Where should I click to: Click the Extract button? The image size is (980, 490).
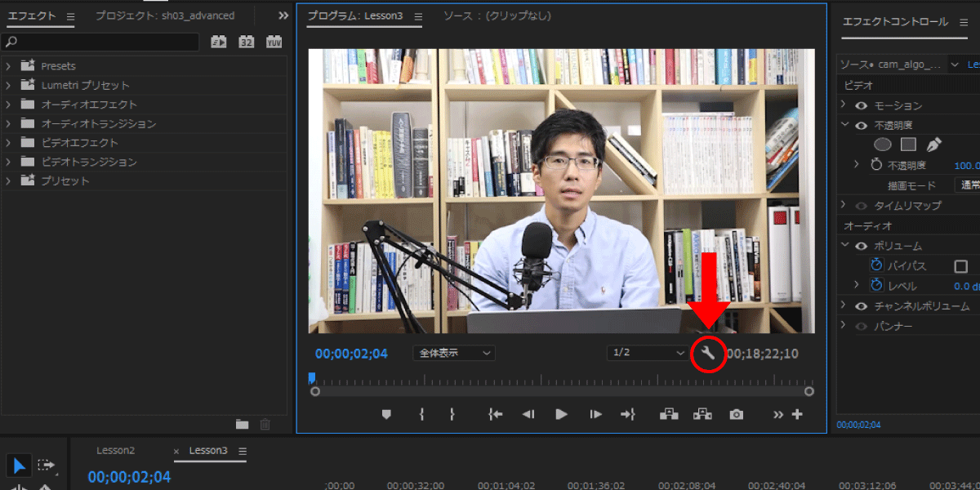coord(702,415)
